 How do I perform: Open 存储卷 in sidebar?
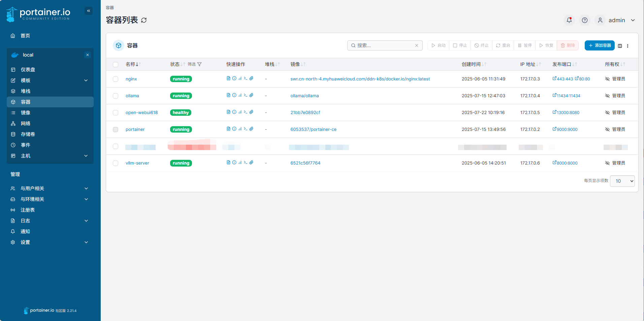(50, 134)
